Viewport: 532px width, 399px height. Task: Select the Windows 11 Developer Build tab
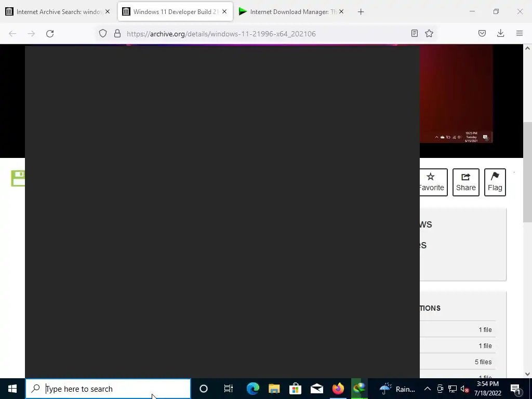[x=175, y=12]
